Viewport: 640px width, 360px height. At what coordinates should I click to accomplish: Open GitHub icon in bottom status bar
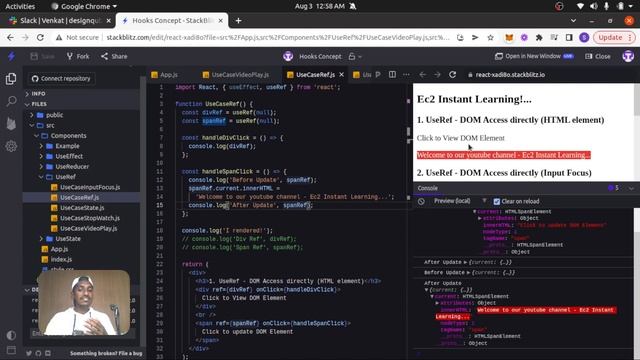click(38, 353)
